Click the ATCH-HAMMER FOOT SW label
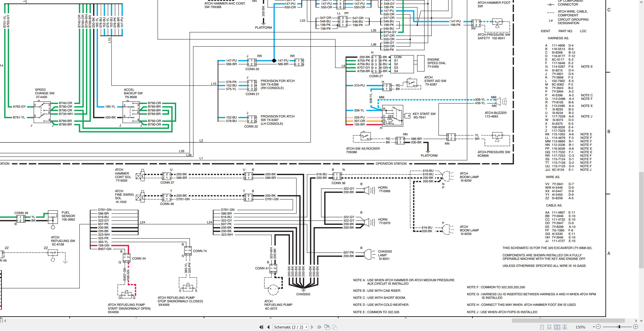Screen dimensions: 644x331 494,4
